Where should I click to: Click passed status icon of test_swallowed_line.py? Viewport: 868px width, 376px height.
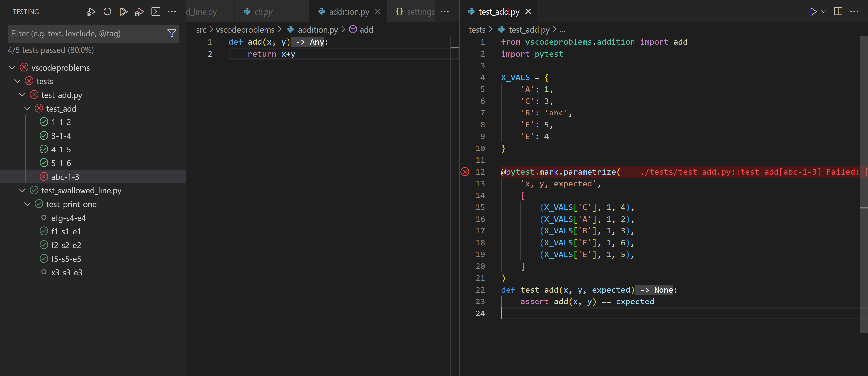pyautogui.click(x=34, y=190)
